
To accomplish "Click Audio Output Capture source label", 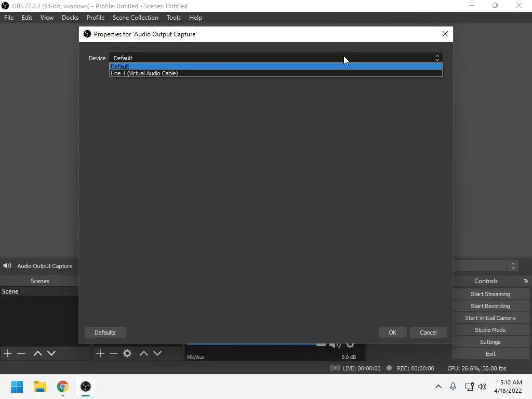I will [x=45, y=266].
